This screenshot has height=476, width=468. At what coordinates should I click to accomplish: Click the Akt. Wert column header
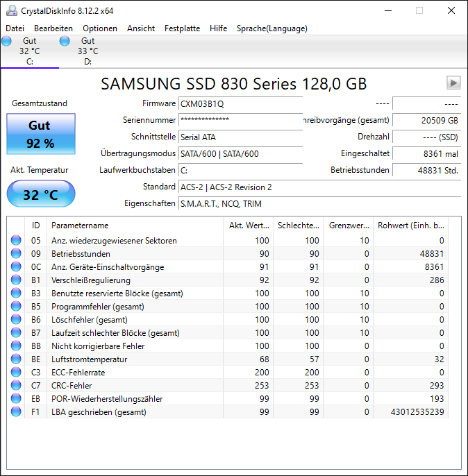pyautogui.click(x=249, y=226)
